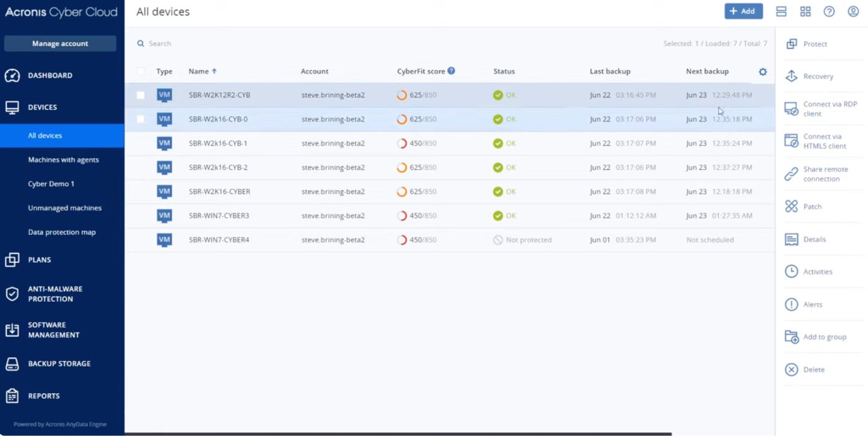Viewport: 868px width, 439px height.
Task: Click the Protect icon in actions panel
Action: pos(792,44)
